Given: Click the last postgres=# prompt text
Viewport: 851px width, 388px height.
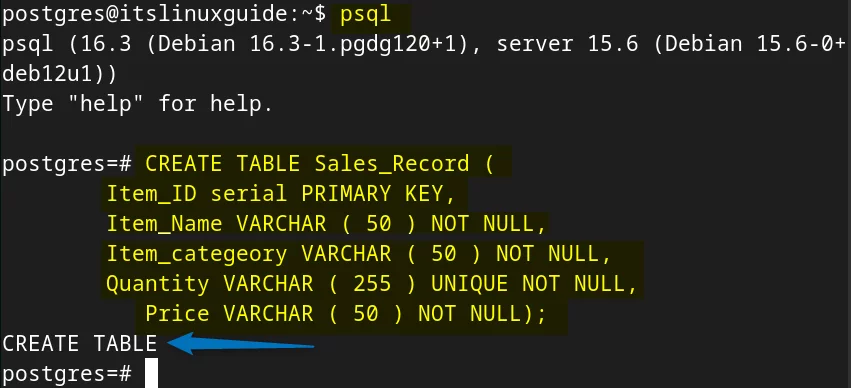Looking at the screenshot, I should pos(67,373).
